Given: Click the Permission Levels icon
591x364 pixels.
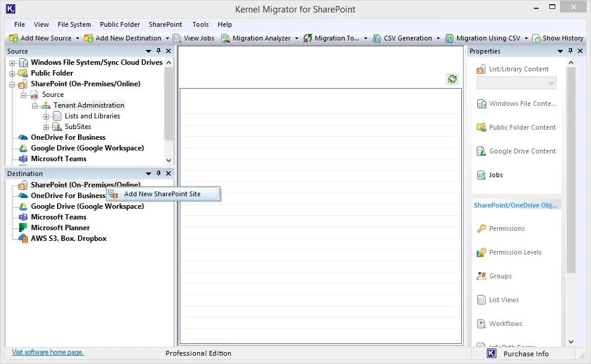Looking at the screenshot, I should [481, 252].
